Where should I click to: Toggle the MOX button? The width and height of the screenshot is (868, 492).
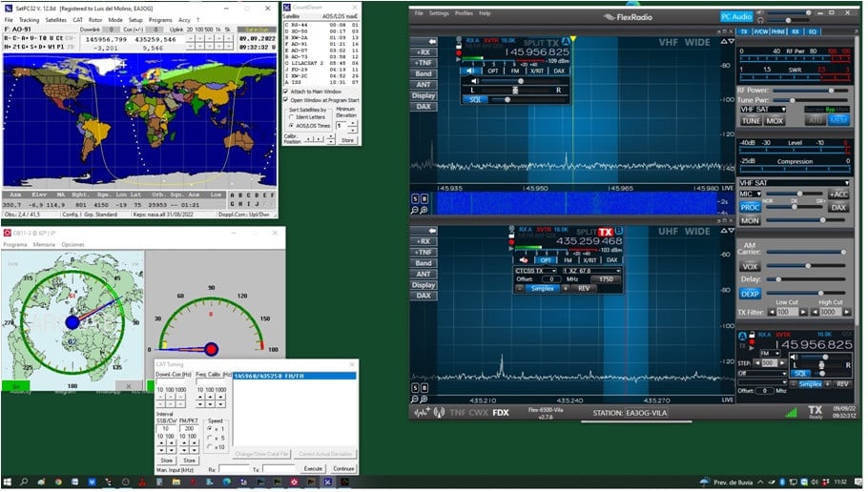[x=775, y=121]
